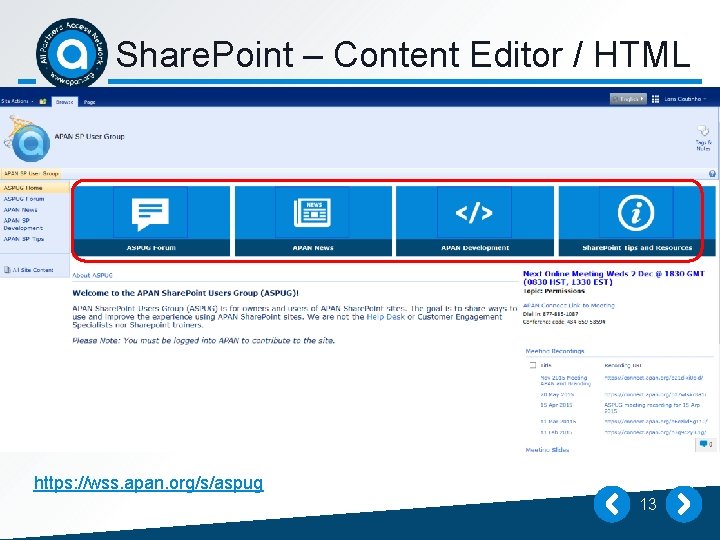Open the 15 Apr 2015 recording item
Image resolution: width=720 pixels, height=540 pixels.
click(x=556, y=405)
